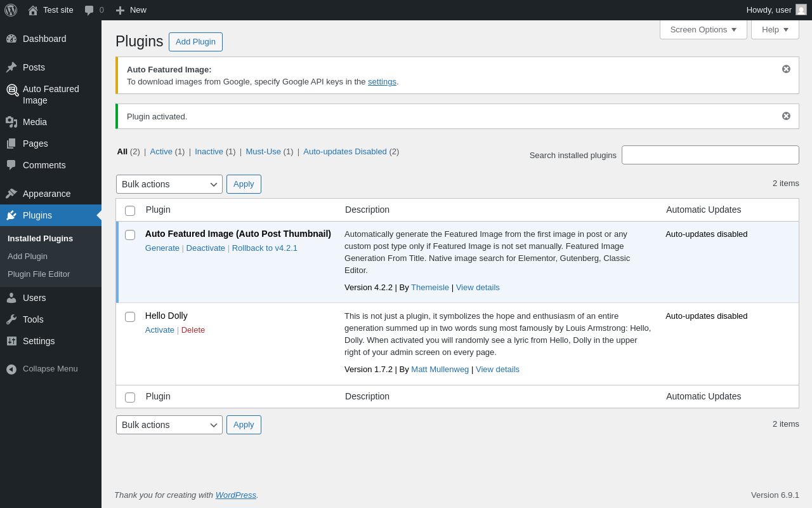Click the Tools wrench icon
Viewport: 812px width, 508px height.
point(11,319)
